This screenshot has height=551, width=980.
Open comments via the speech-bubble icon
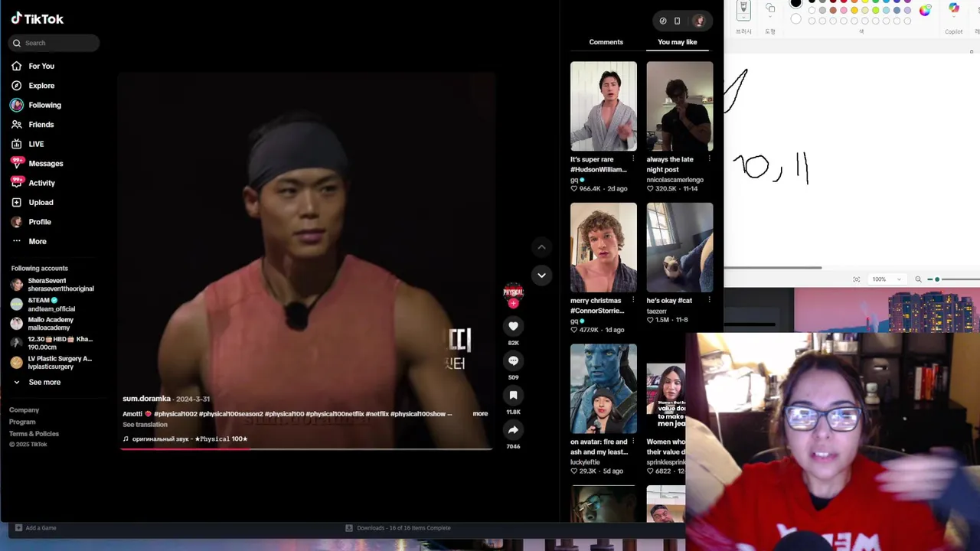tap(513, 360)
